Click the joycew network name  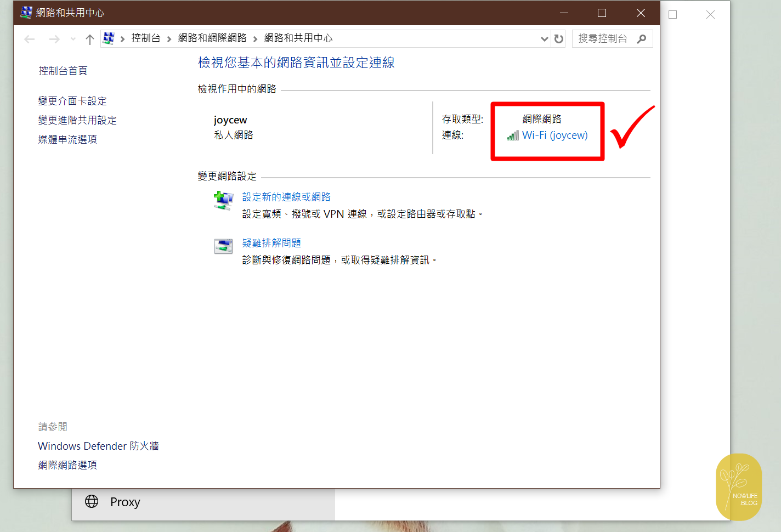pyautogui.click(x=230, y=120)
